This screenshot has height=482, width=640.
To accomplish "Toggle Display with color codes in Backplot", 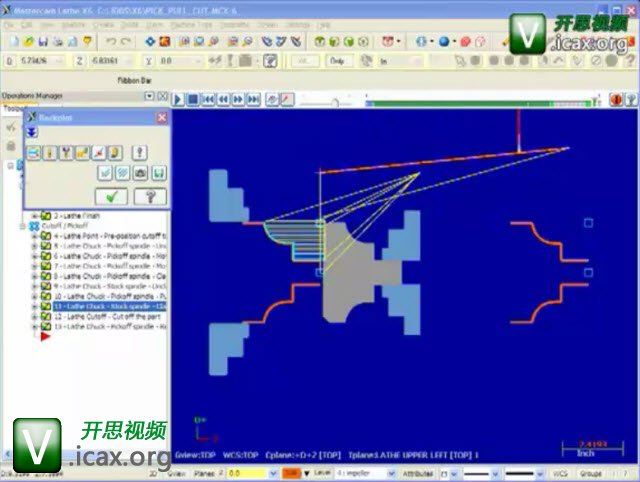I will tap(34, 153).
